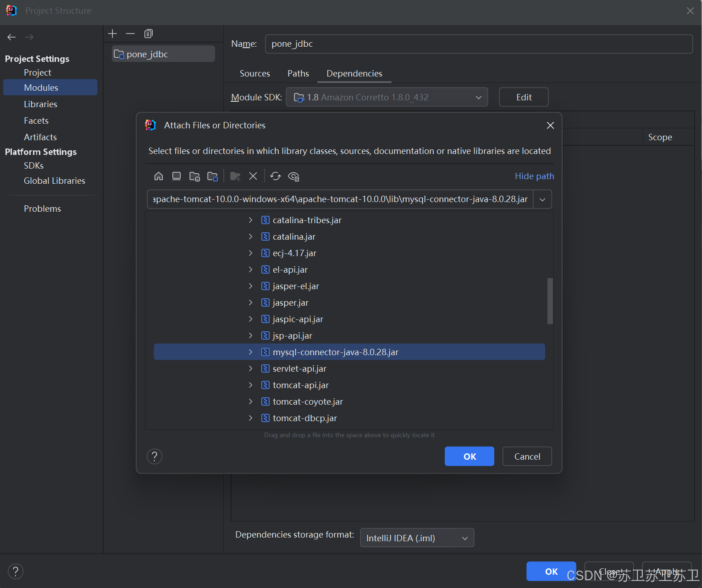702x588 pixels.
Task: Expand servlet-api.jar tree node
Action: 250,368
